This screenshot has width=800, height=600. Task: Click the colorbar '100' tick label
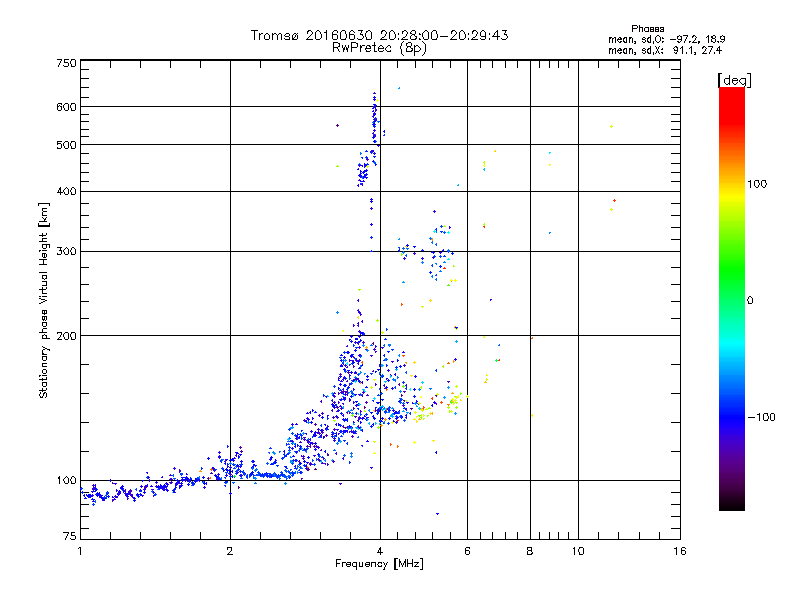click(x=757, y=184)
